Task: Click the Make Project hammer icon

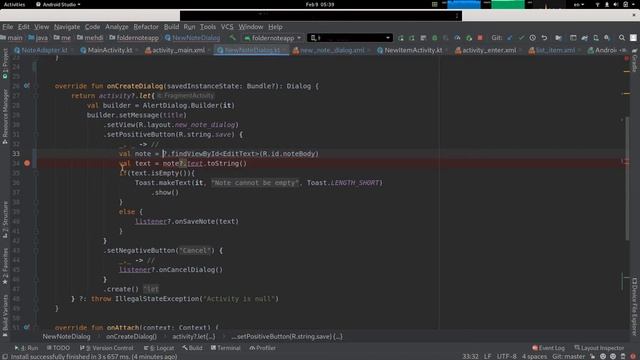Action: (x=232, y=38)
